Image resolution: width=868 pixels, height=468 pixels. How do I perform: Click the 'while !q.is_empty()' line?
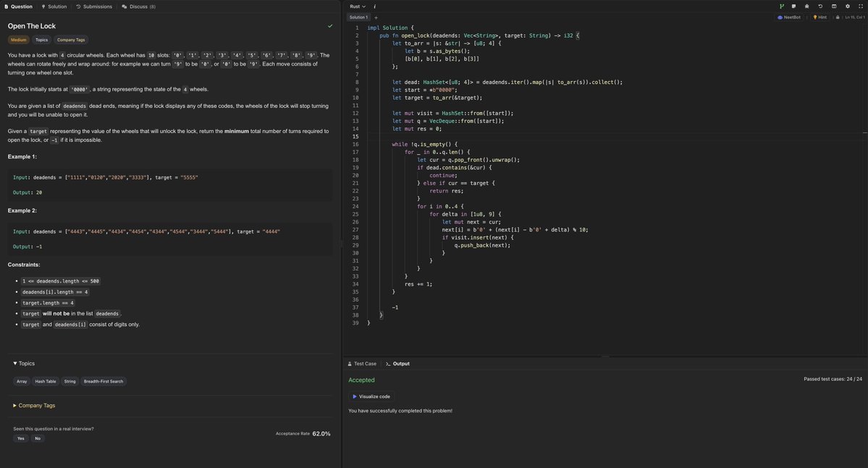425,145
